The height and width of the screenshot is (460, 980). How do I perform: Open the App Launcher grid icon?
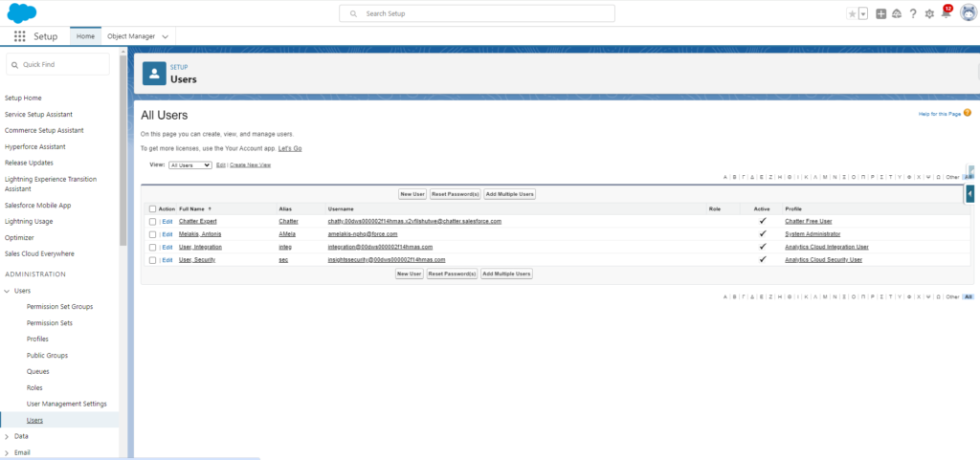tap(20, 36)
